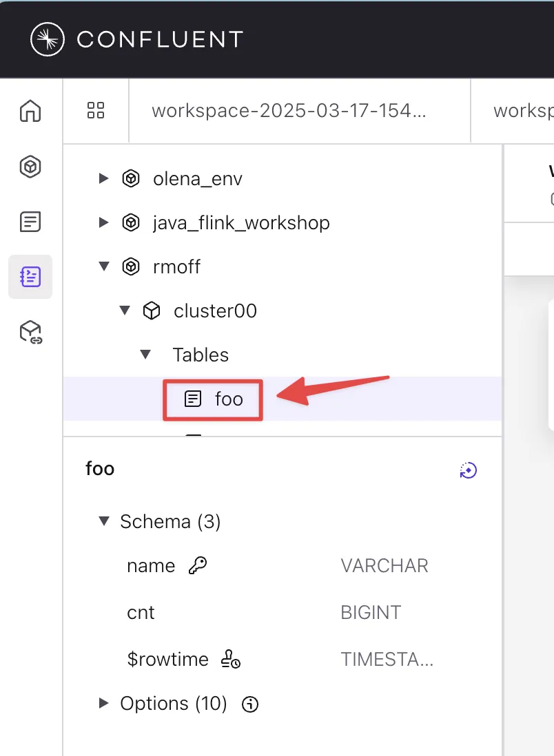554x756 pixels.
Task: Collapse the cluster00 tree node
Action: coord(125,311)
